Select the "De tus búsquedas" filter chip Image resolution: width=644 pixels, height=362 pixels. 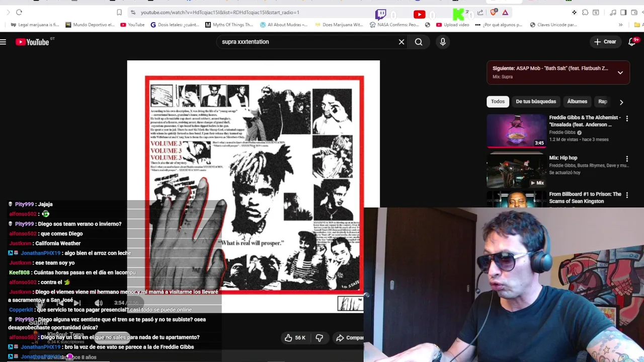coord(536,102)
